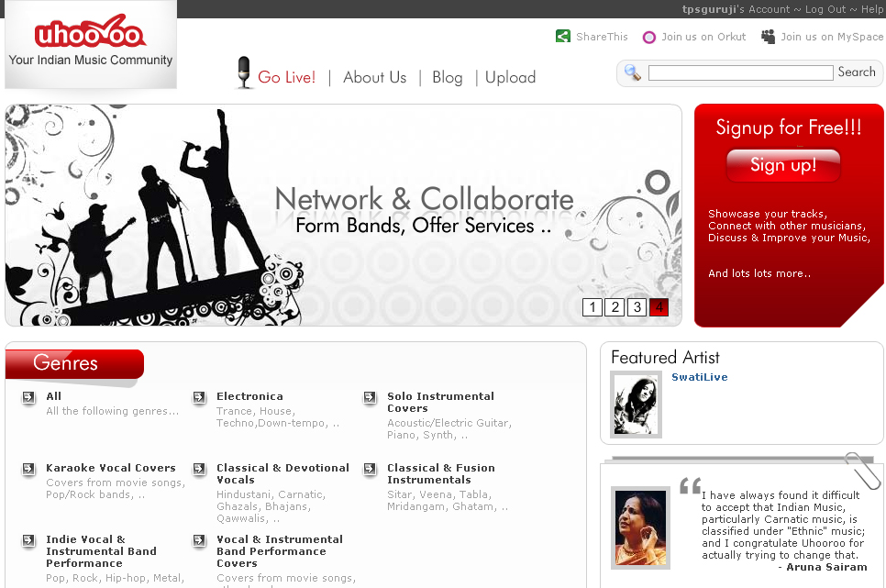Open the SwatiLive artist link
The height and width of the screenshot is (588, 886).
(700, 377)
